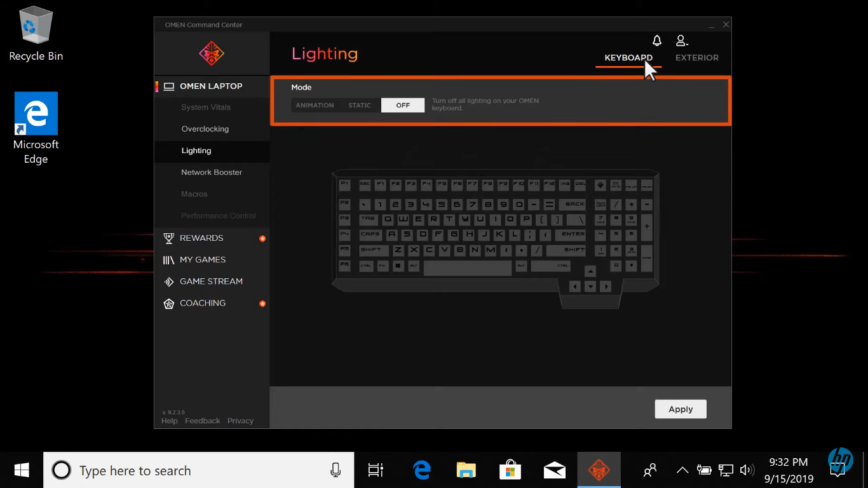Open the Recycle Bin desktop icon

coord(36,34)
